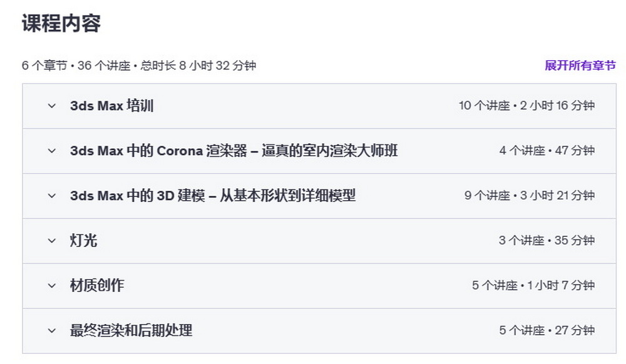Click the 3 个讲座 • 35 分钟 label
Viewport: 626px width, 364px height.
(547, 240)
